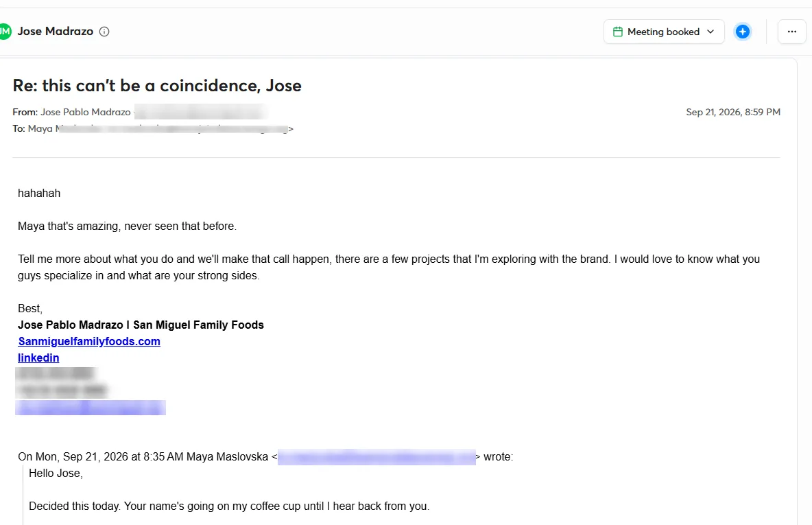Click the paragraph starting 'Tell me more about what you do'

(x=389, y=268)
